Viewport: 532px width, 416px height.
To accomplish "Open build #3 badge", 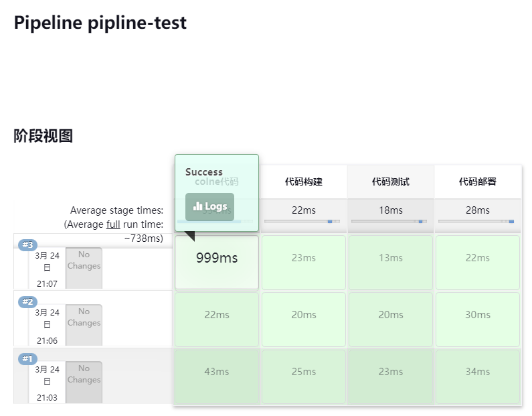I will (27, 245).
